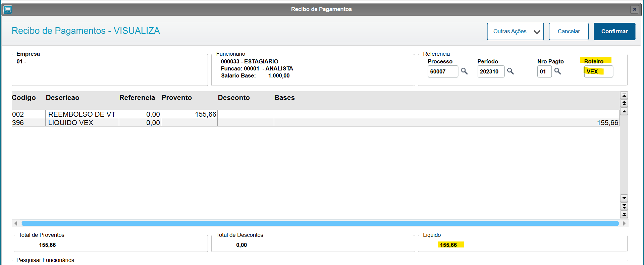Open the Período search magnifier
The height and width of the screenshot is (265, 644).
[511, 71]
